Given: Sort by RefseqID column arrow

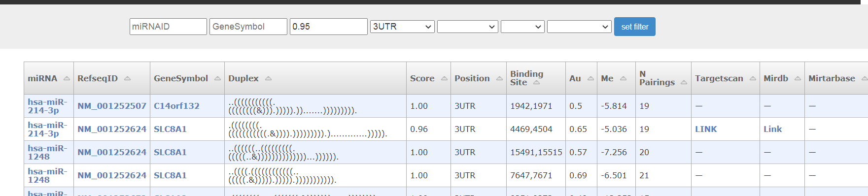Looking at the screenshot, I should [127, 78].
